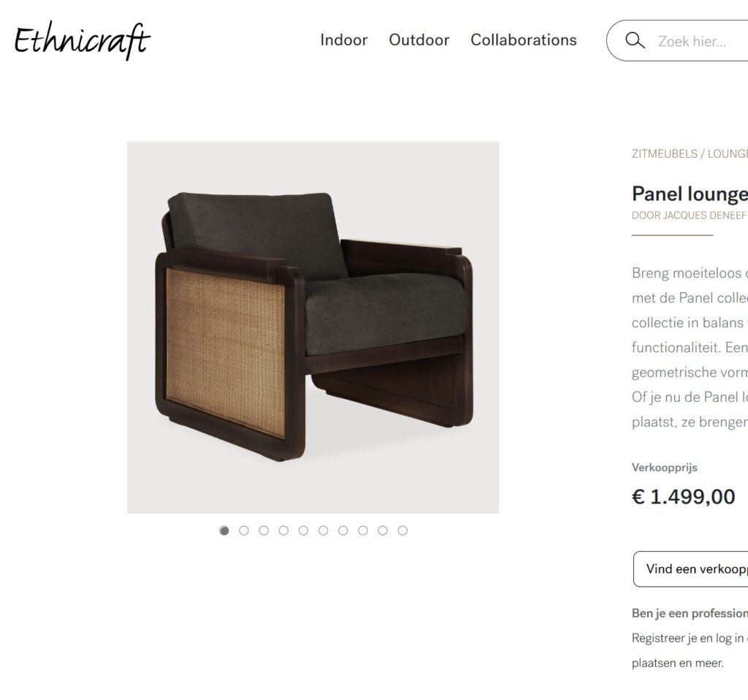Open the Outdoor menu
748x700 pixels.
(419, 40)
